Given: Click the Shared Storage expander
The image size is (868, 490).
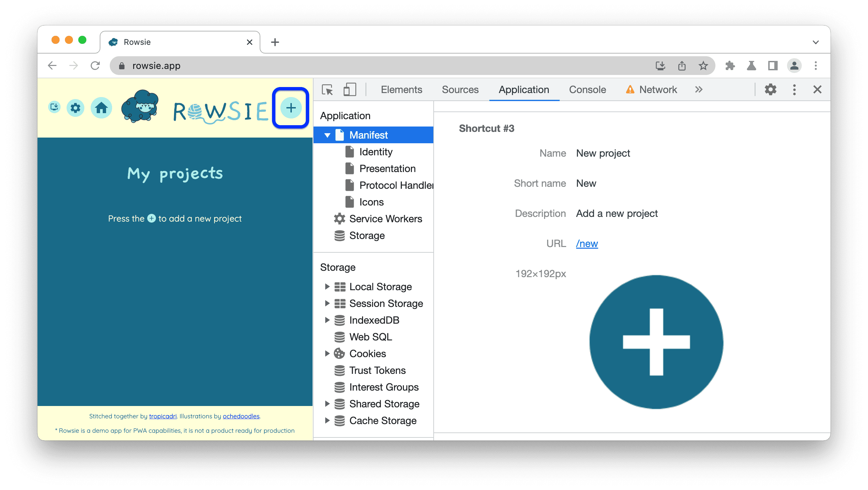Looking at the screenshot, I should pyautogui.click(x=327, y=404).
